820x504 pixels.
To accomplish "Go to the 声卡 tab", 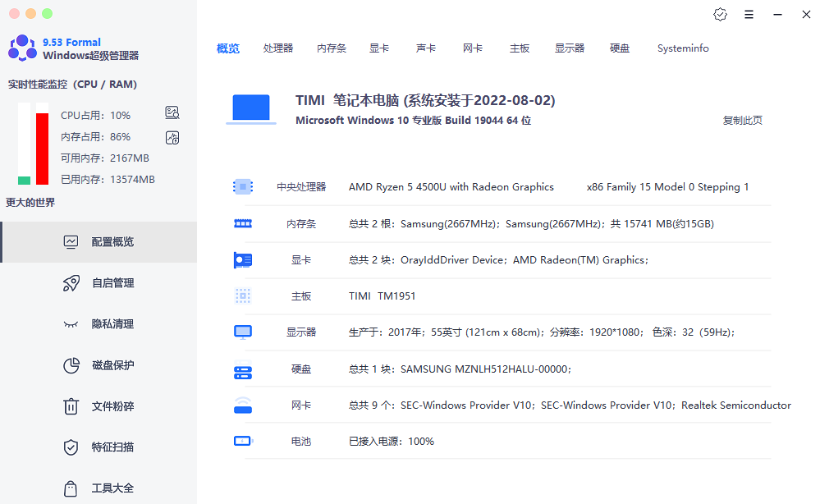I will [426, 48].
